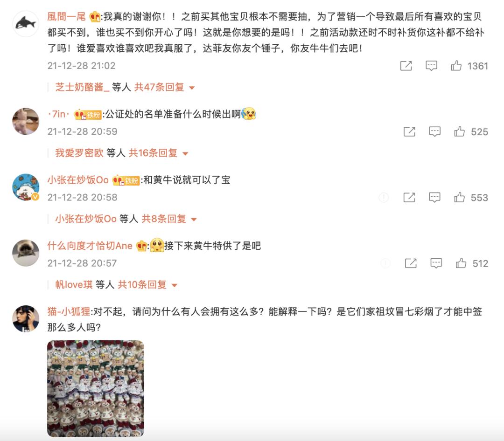
Task: Share the 風間一尾 comment
Action: coord(406,66)
